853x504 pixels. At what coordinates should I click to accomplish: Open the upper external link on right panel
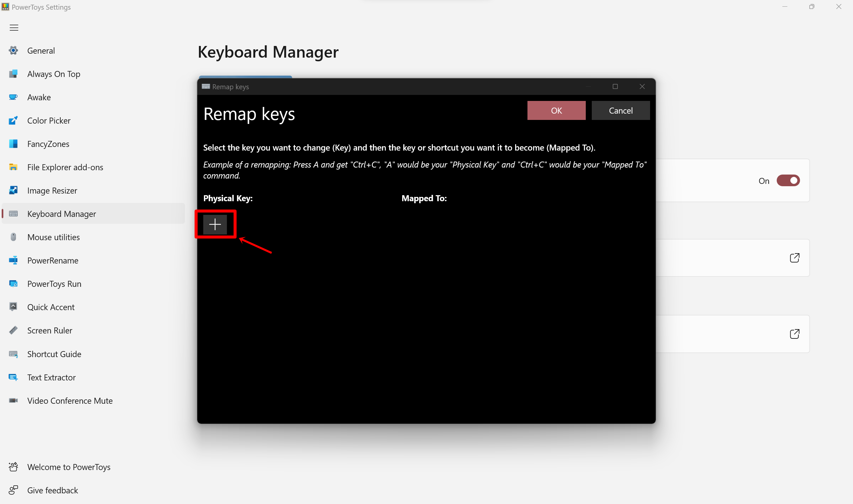795,258
